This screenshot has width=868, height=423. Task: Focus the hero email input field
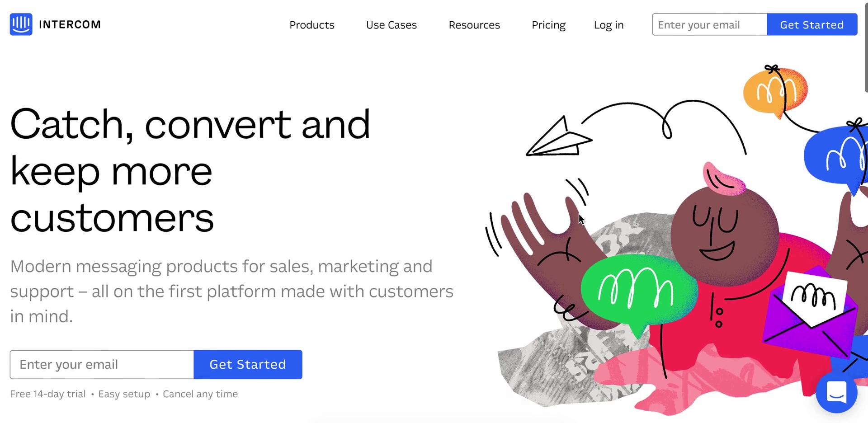point(102,364)
